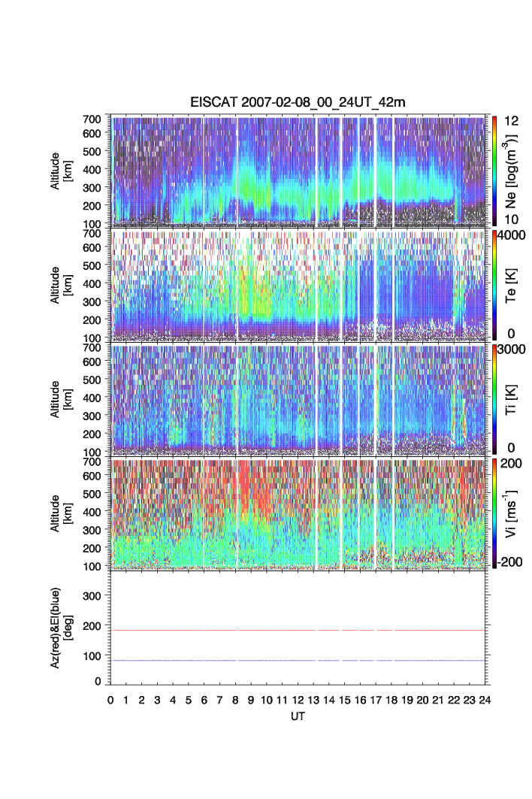Click the Vi [ms⁻¹] color bar label
The image size is (532, 799).
[x=513, y=513]
